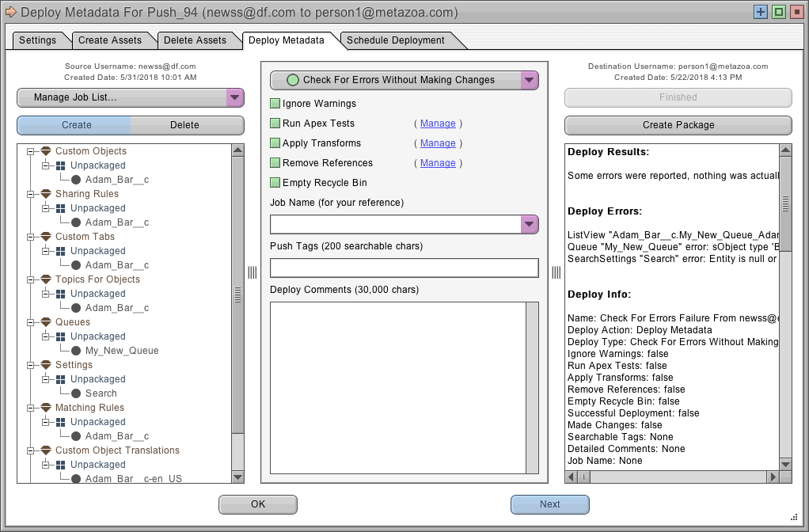The width and height of the screenshot is (809, 532).
Task: Click the Next button
Action: pyautogui.click(x=550, y=504)
